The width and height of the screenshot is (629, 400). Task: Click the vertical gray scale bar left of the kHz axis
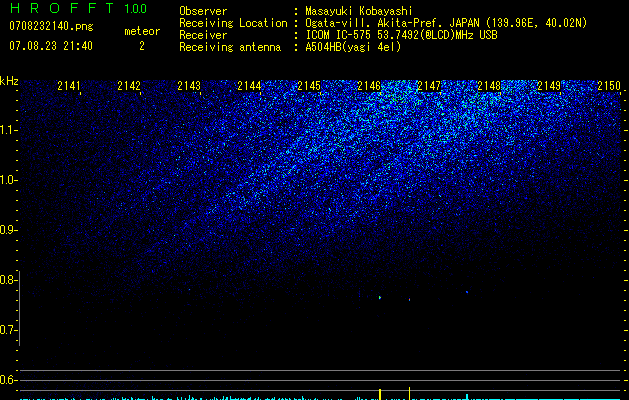pyautogui.click(x=20, y=308)
